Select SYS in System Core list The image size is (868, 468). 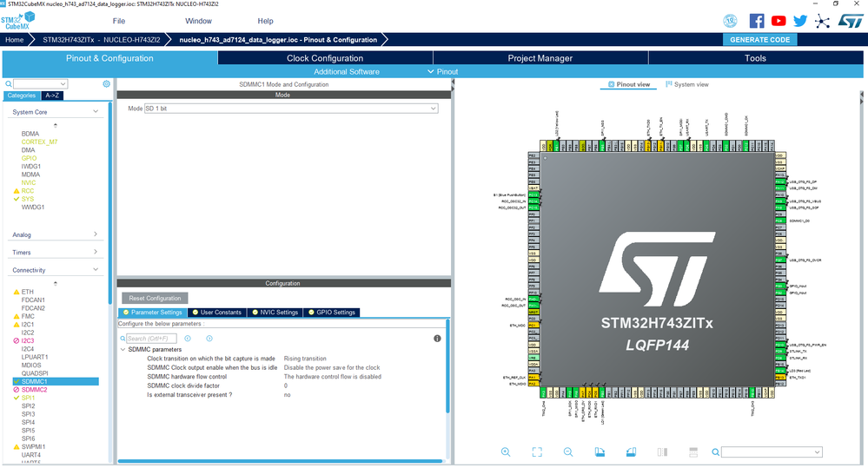click(x=28, y=199)
